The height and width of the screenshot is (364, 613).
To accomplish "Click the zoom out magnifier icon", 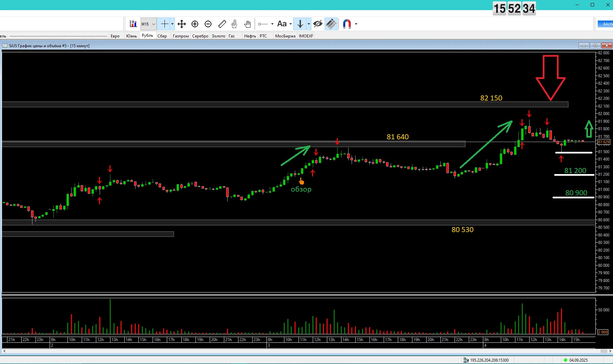I will [208, 24].
